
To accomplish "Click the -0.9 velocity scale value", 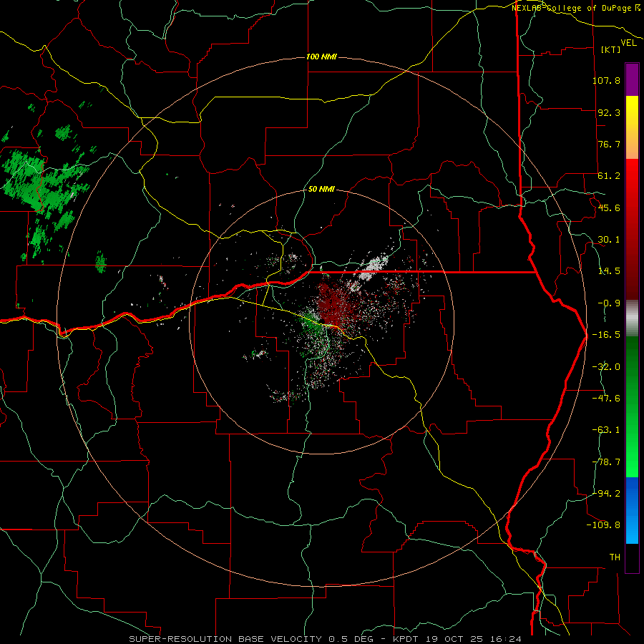I will tap(609, 303).
